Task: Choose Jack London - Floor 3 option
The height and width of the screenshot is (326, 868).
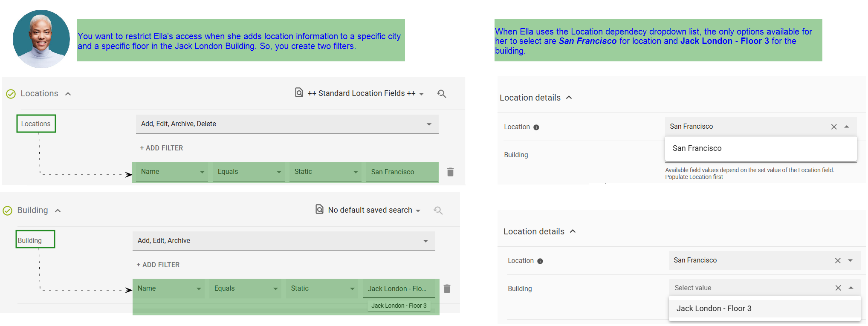Action: click(x=714, y=309)
